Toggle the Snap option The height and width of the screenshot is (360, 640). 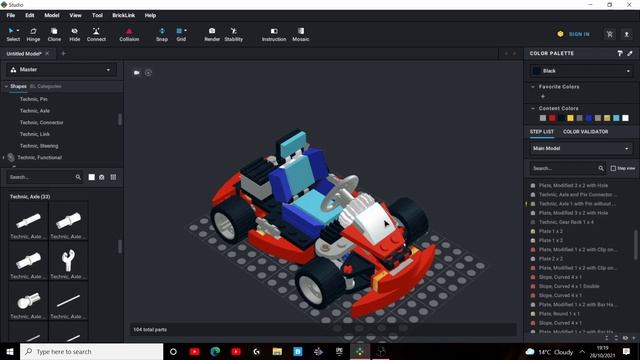162,34
